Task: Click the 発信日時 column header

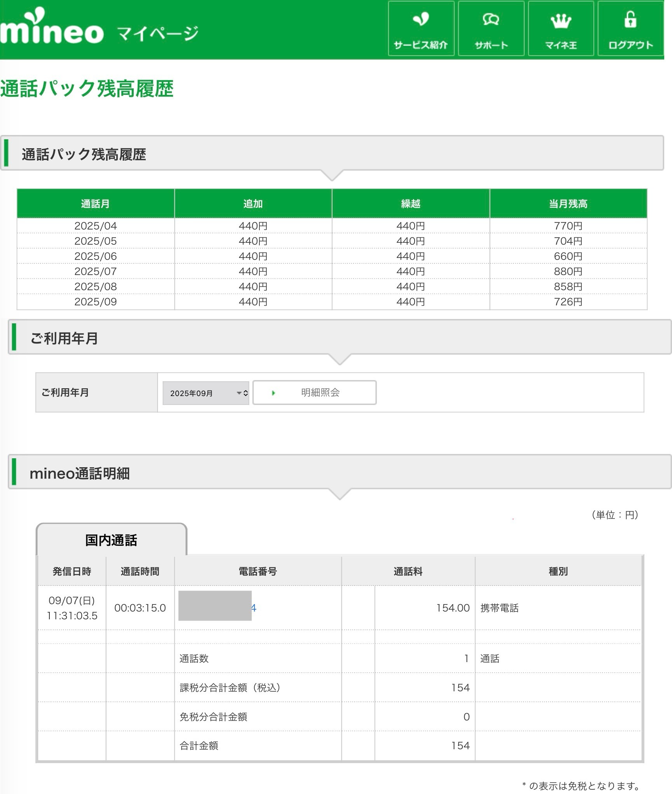Action: pos(72,571)
